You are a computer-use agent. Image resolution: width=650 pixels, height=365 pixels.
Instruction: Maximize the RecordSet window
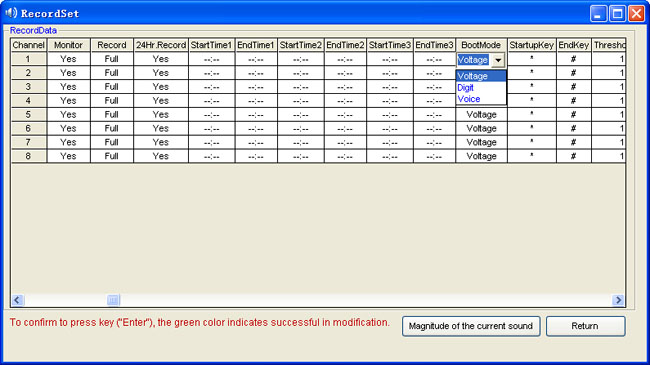pyautogui.click(x=617, y=14)
